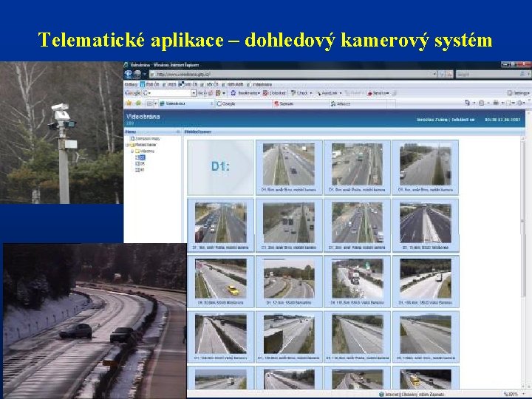Select the D5 tree item
Viewport: 532px width, 399px height.
click(x=140, y=163)
